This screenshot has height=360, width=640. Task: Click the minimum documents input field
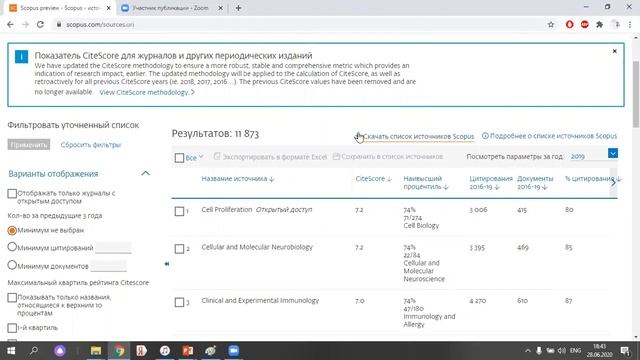109,266
